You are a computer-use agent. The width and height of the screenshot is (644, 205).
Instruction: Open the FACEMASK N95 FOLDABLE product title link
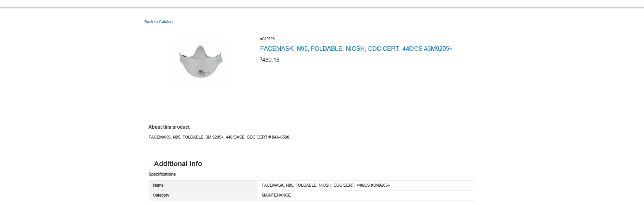(x=356, y=49)
